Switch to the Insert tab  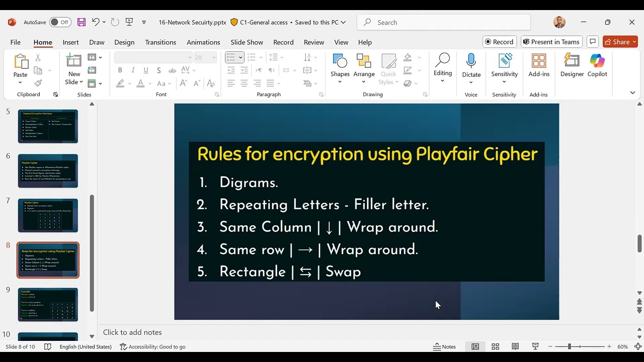[70, 42]
